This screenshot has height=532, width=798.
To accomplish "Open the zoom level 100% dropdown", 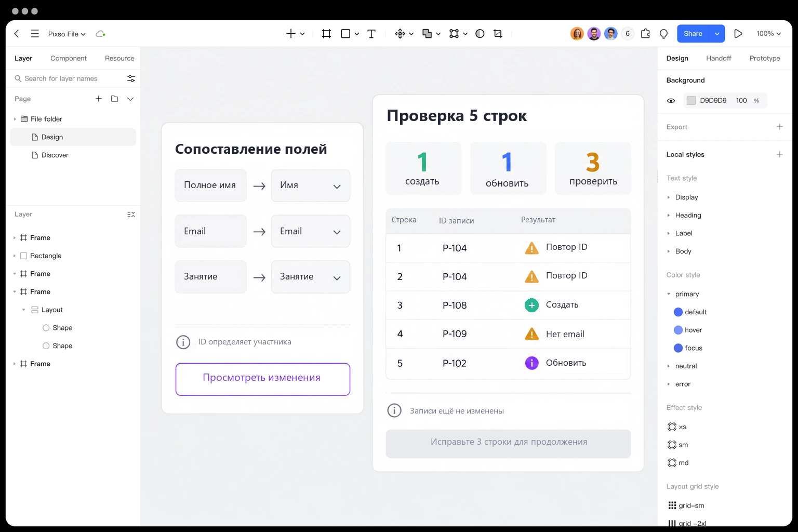I will pyautogui.click(x=768, y=34).
